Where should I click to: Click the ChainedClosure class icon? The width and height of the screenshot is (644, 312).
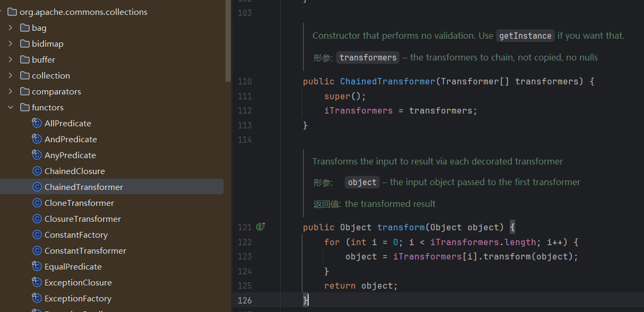coord(37,171)
